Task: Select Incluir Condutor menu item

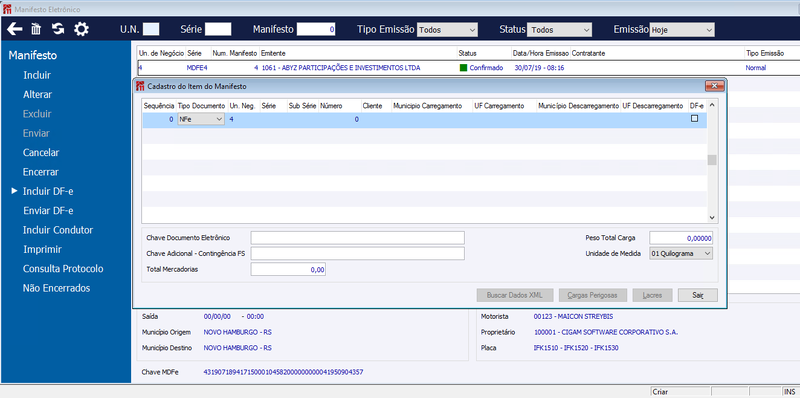Action: (58, 230)
